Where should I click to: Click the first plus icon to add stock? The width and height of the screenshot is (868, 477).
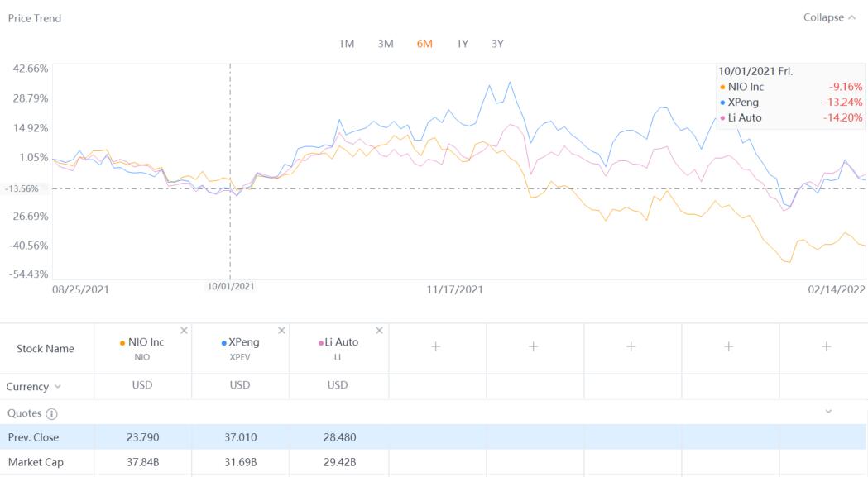point(435,347)
